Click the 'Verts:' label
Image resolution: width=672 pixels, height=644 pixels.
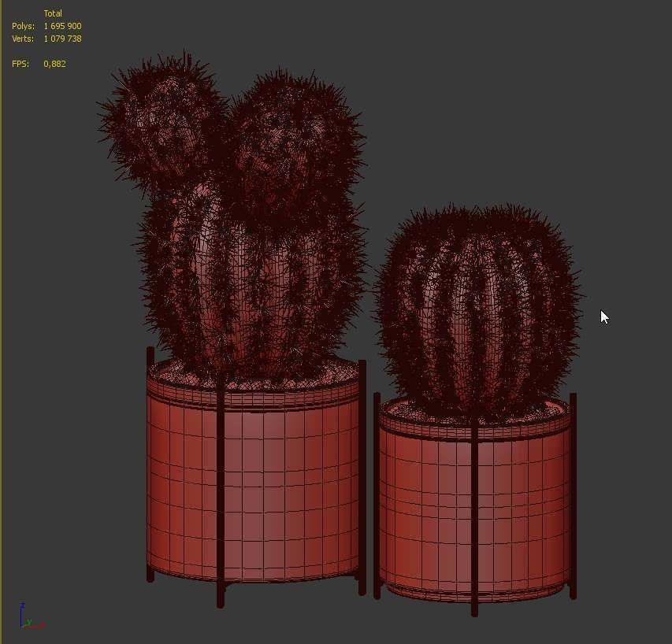23,39
